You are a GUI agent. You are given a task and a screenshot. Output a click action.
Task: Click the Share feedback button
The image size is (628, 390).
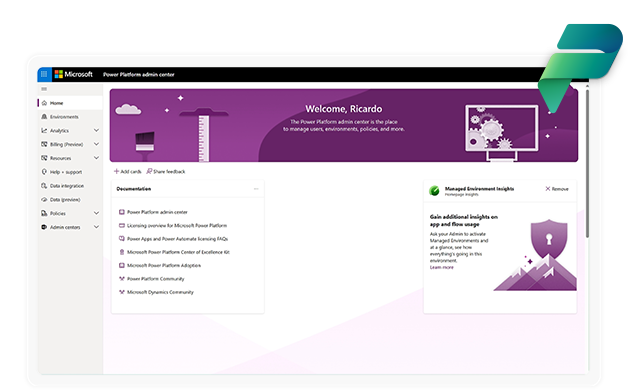[165, 171]
